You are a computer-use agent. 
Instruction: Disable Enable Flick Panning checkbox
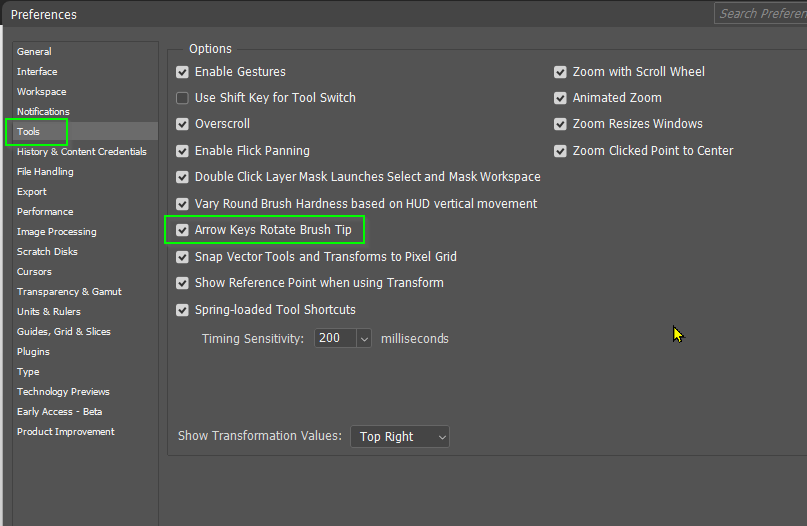pyautogui.click(x=182, y=151)
